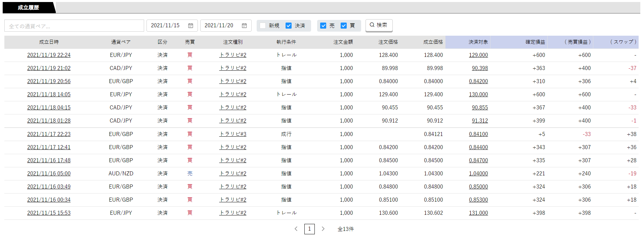
Task: Open trade dated 2021/11/19 21:02
Action: [49, 68]
